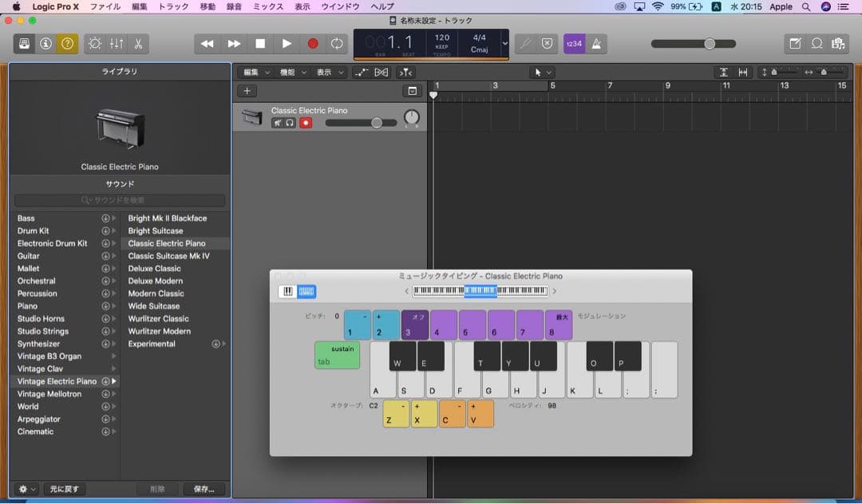Open the Smart Controls knob icon
Viewport: 862px width, 504px height.
(x=95, y=44)
